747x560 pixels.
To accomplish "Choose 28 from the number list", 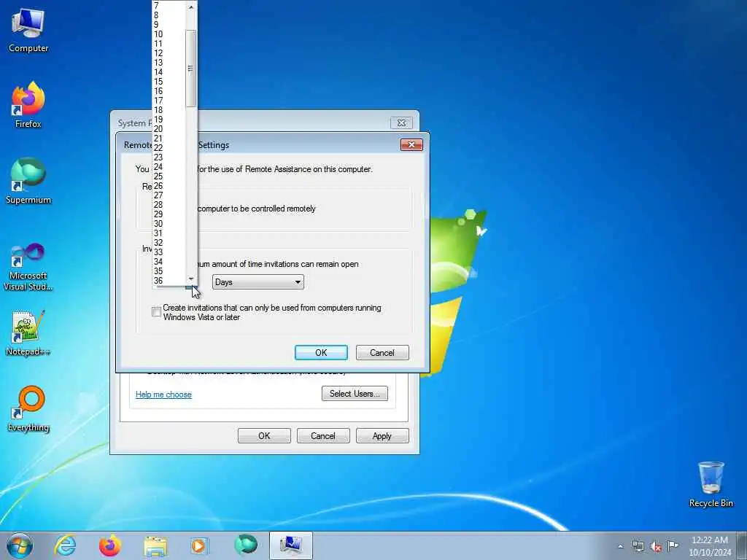I will coord(169,205).
